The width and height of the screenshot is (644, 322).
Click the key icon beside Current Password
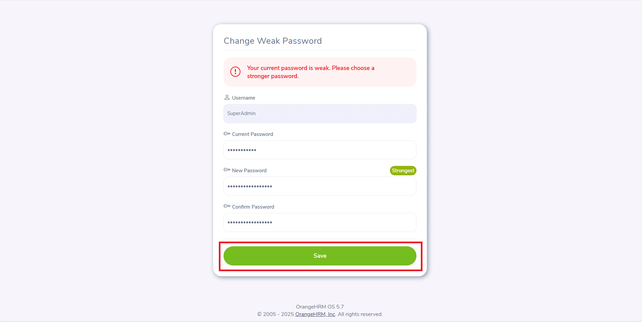point(227,134)
